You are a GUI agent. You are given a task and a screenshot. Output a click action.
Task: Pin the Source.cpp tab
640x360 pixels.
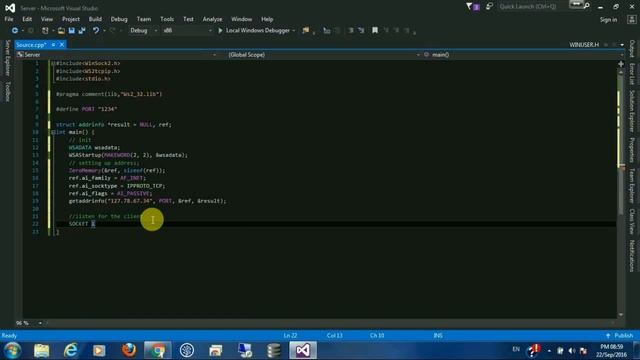coord(53,44)
